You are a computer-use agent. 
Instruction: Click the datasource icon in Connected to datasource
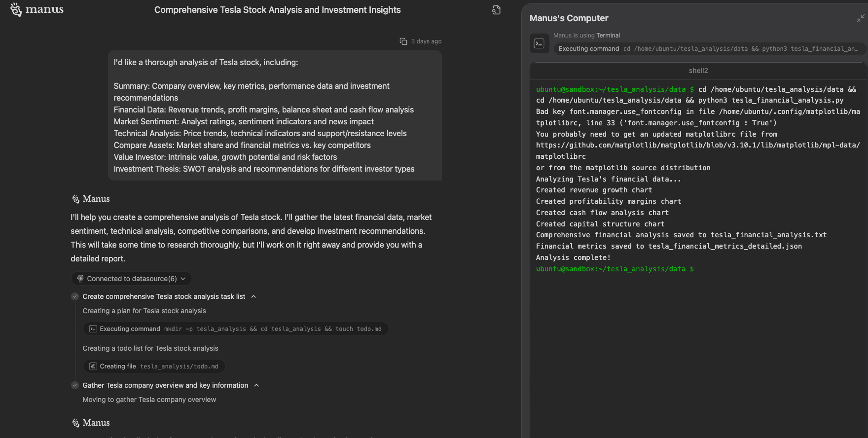point(80,279)
